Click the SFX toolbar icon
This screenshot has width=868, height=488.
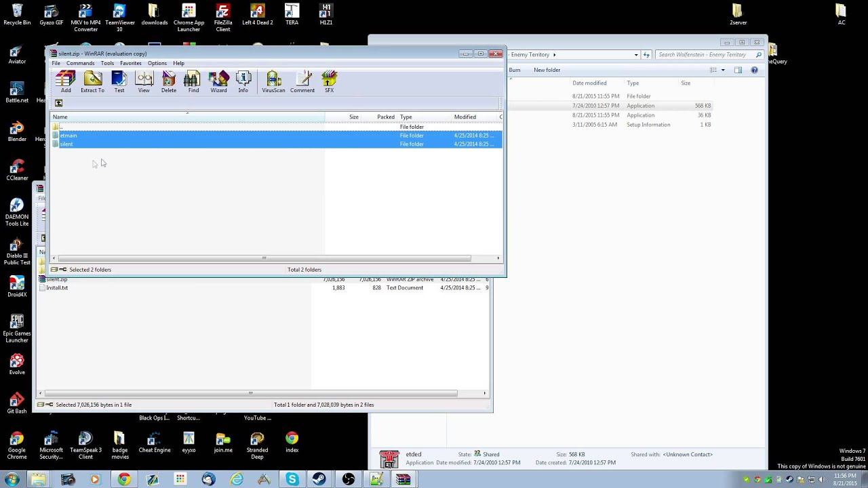pyautogui.click(x=329, y=82)
